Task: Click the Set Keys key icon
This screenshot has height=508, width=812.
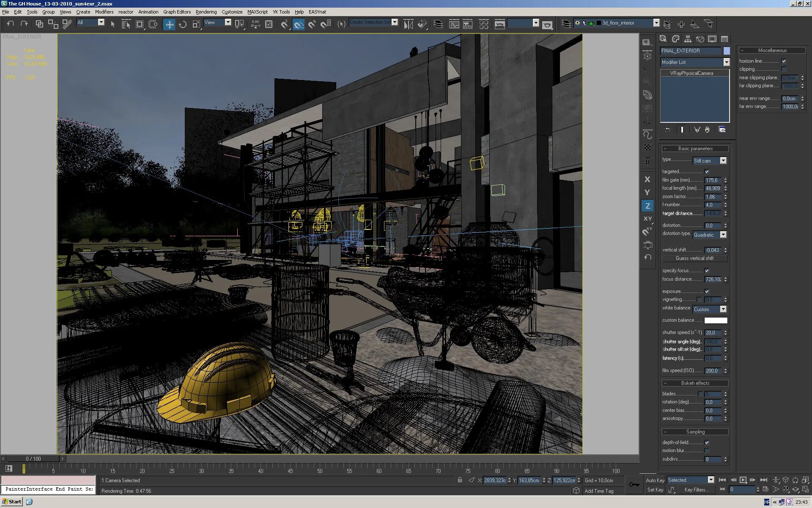Action: pos(634,485)
